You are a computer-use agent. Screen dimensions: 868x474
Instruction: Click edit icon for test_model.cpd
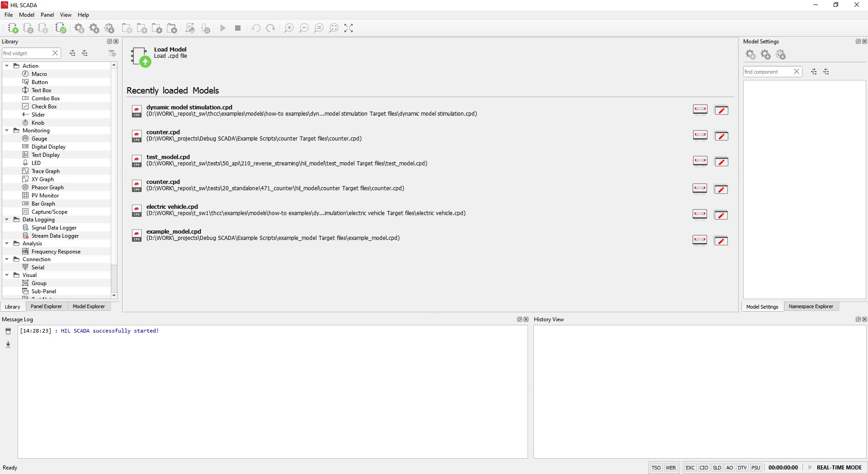[x=721, y=162]
